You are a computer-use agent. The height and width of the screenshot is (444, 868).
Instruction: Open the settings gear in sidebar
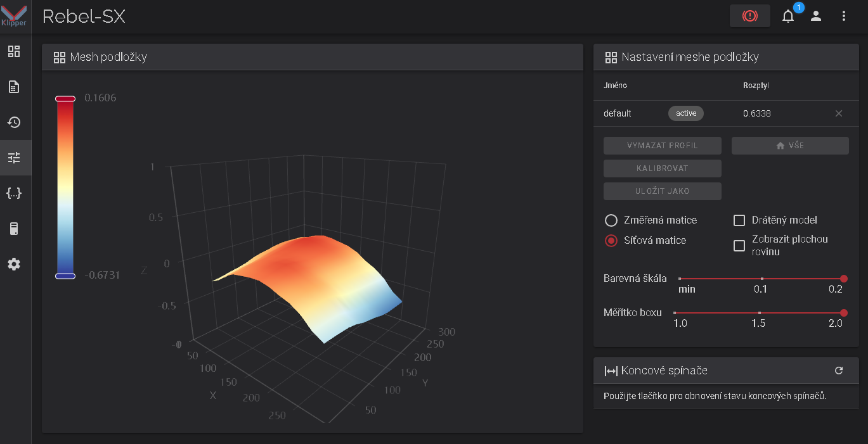pos(14,264)
